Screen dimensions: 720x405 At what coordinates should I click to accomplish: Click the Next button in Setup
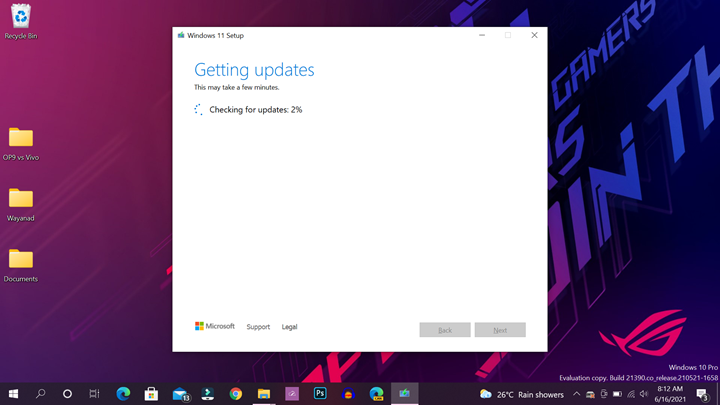tap(500, 330)
